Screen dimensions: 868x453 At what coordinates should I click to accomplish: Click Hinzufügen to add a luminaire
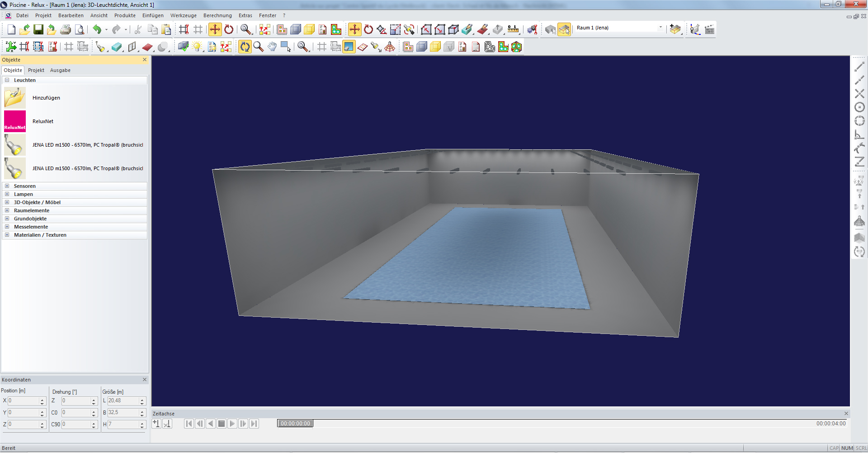pyautogui.click(x=46, y=98)
